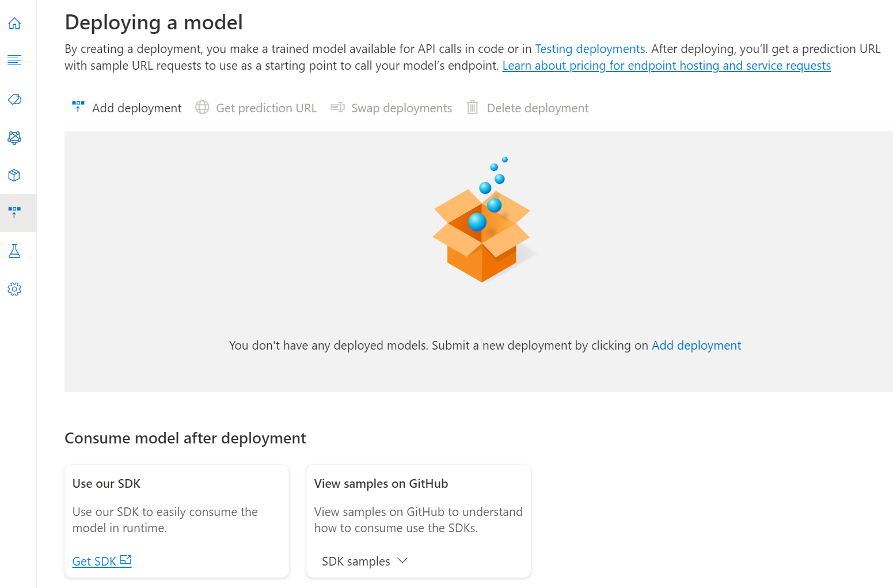Viewport: 893px width, 588px height.
Task: Open the Testing deployments link
Action: pos(591,49)
